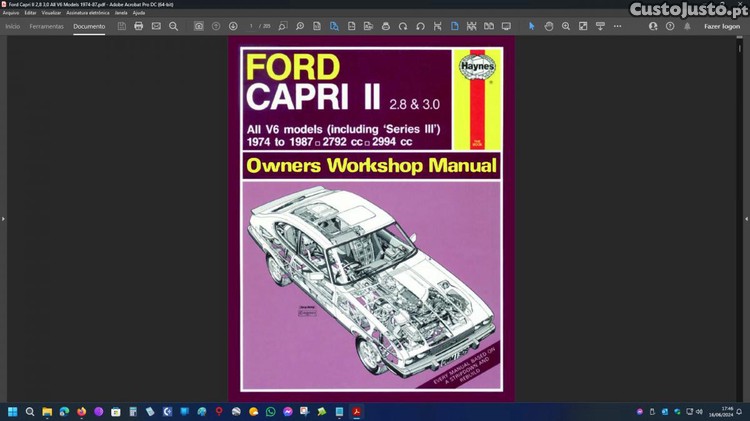Expand the right tools pane arrow
The height and width of the screenshot is (421, 750).
(x=745, y=219)
